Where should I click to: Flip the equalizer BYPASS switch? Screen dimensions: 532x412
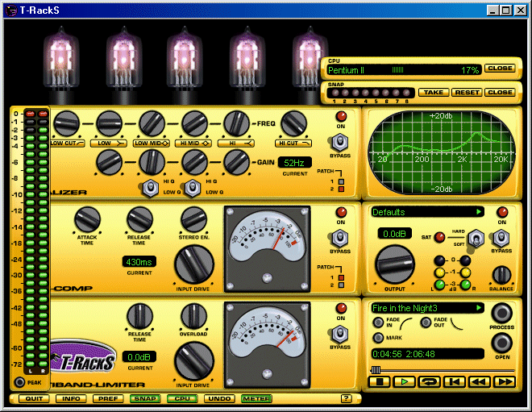click(x=340, y=142)
